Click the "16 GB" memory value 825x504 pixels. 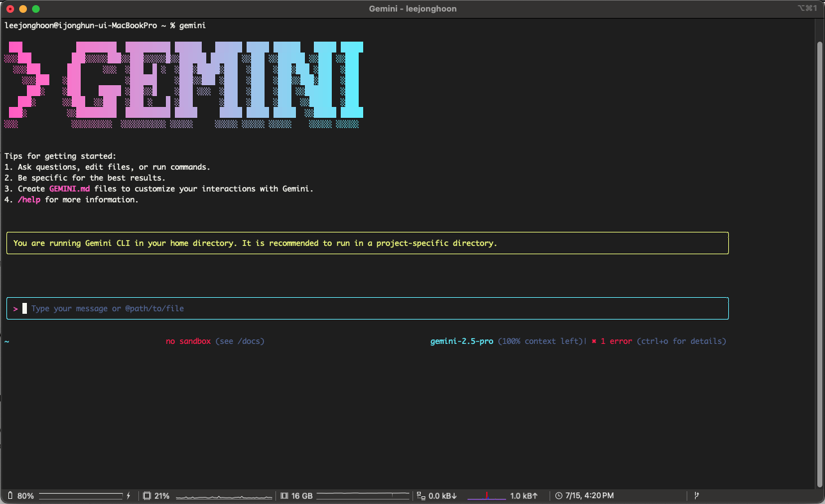(302, 496)
